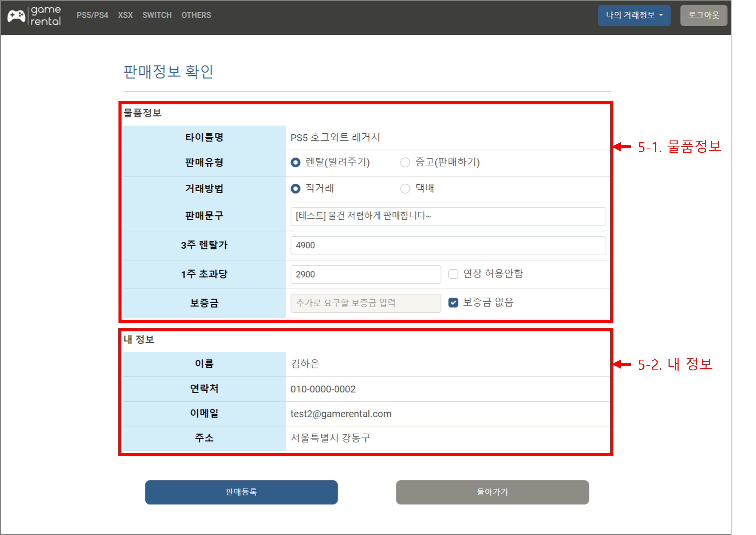Open the XSX menu
The image size is (756, 535).
125,15
